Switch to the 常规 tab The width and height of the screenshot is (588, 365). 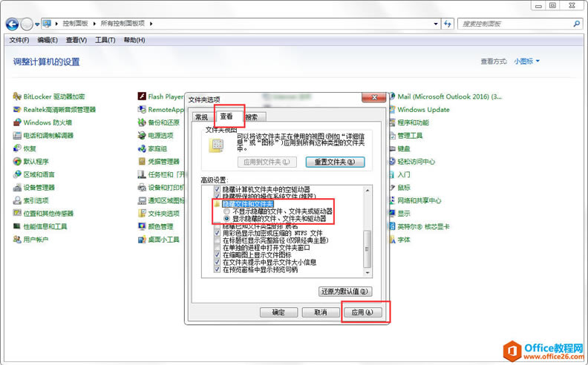(202, 117)
